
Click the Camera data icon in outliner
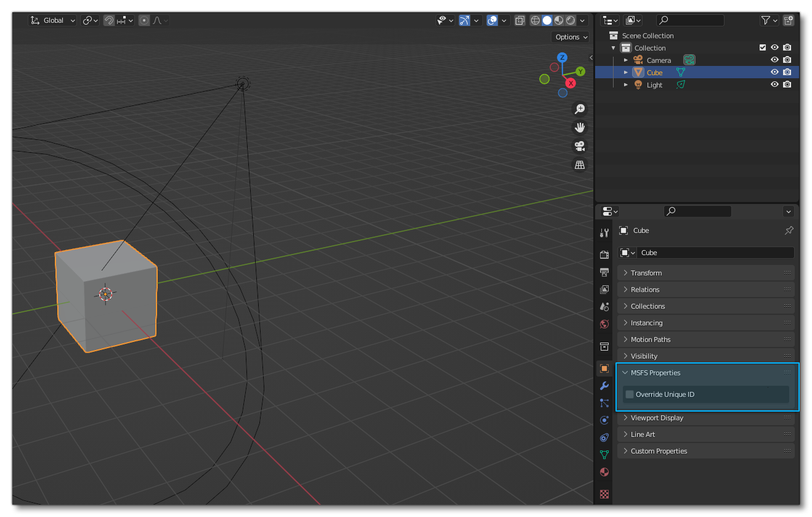(x=689, y=60)
